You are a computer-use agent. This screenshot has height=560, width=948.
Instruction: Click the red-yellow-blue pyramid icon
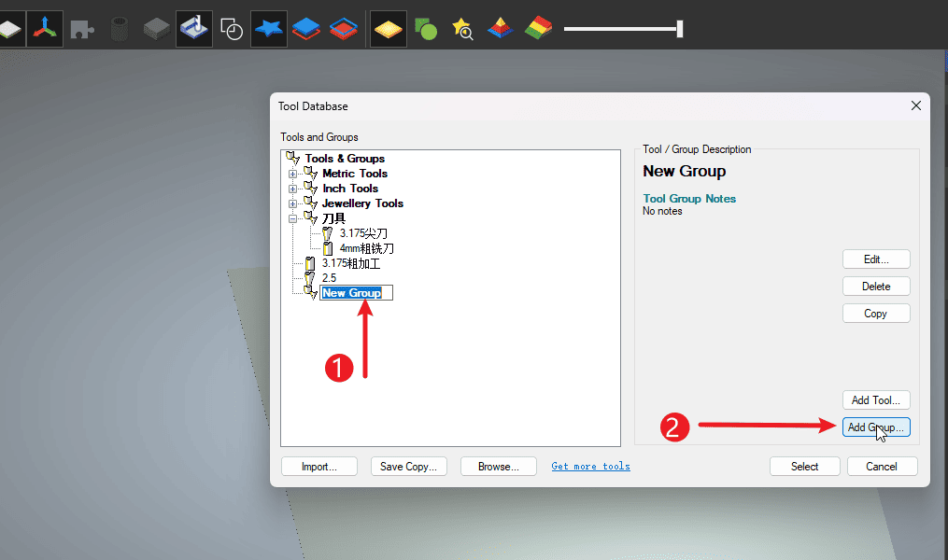point(501,29)
